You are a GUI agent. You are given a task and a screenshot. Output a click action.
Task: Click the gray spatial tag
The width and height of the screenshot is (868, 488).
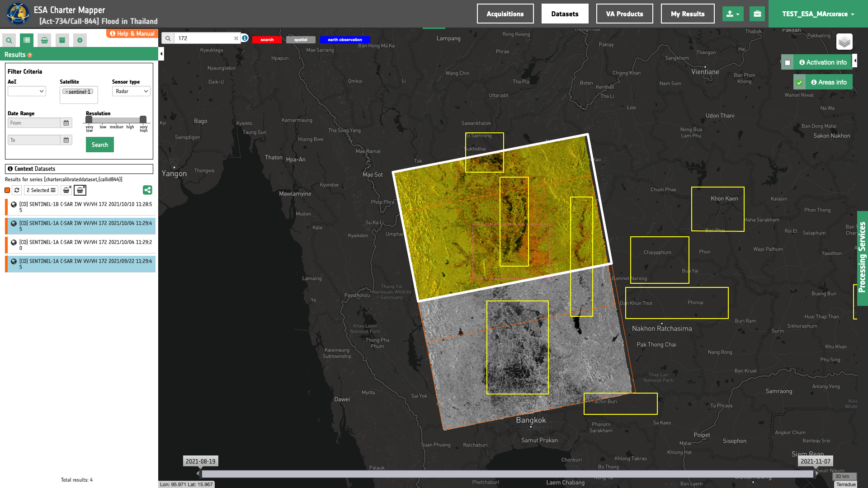(301, 40)
